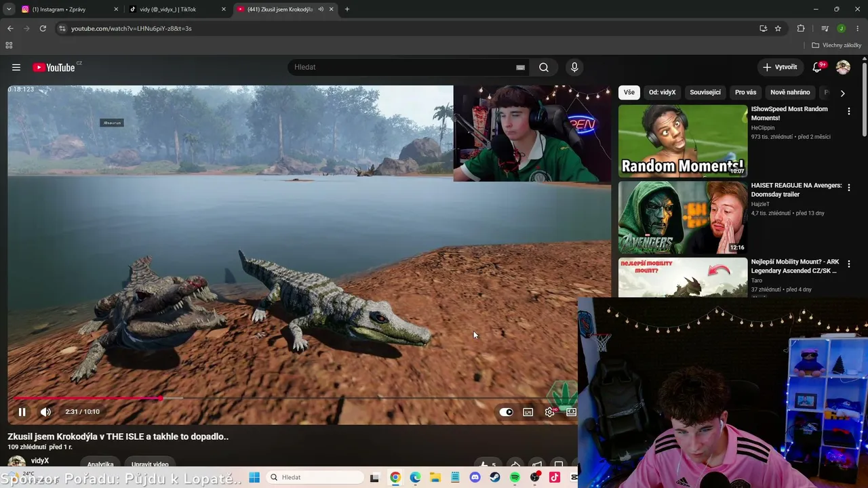Open a new browser tab
This screenshot has width=868, height=488.
pos(347,9)
